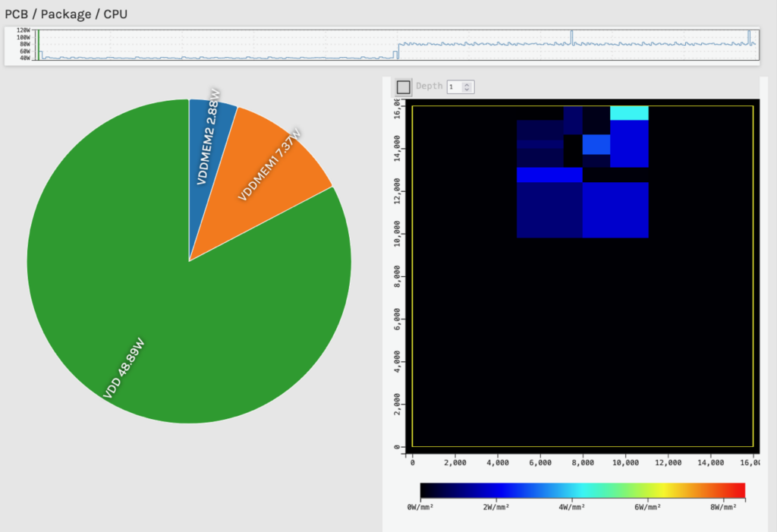Click the green cursor marker in the power timeline
The width and height of the screenshot is (777, 532).
(x=38, y=45)
